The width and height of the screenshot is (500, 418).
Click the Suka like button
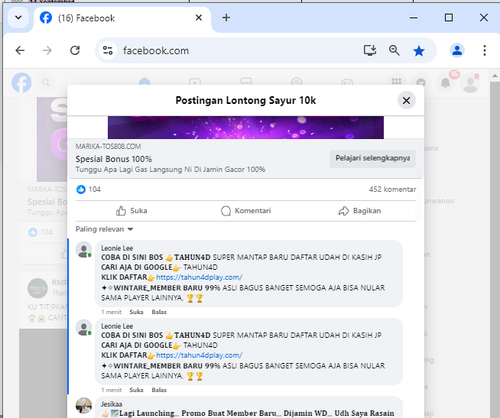[x=132, y=211]
